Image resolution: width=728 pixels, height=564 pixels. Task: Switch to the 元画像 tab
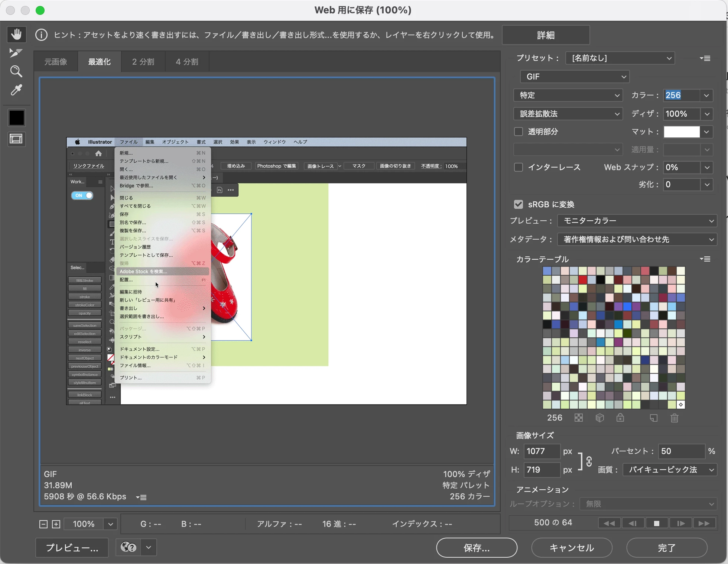56,62
